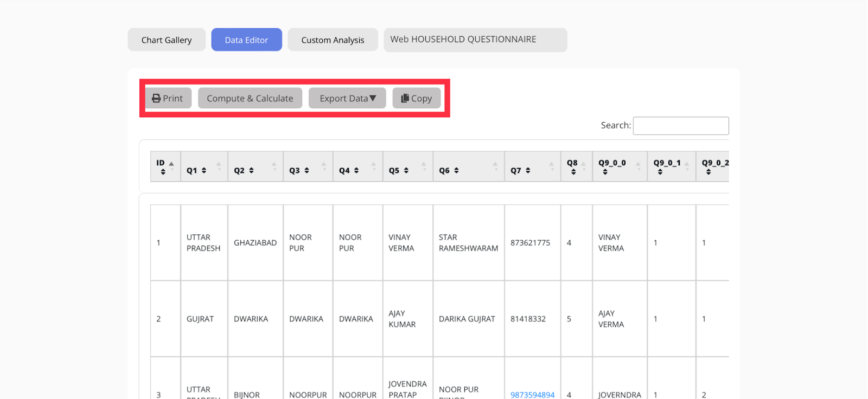Click the copy icon in Copy button
The height and width of the screenshot is (399, 868).
(x=405, y=98)
